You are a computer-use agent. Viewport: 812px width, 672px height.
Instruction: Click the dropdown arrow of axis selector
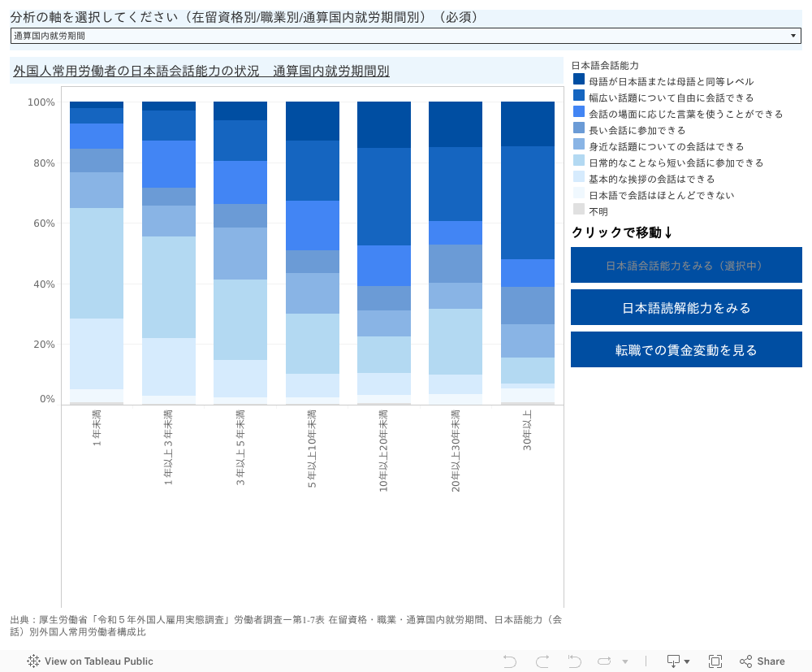(x=793, y=36)
